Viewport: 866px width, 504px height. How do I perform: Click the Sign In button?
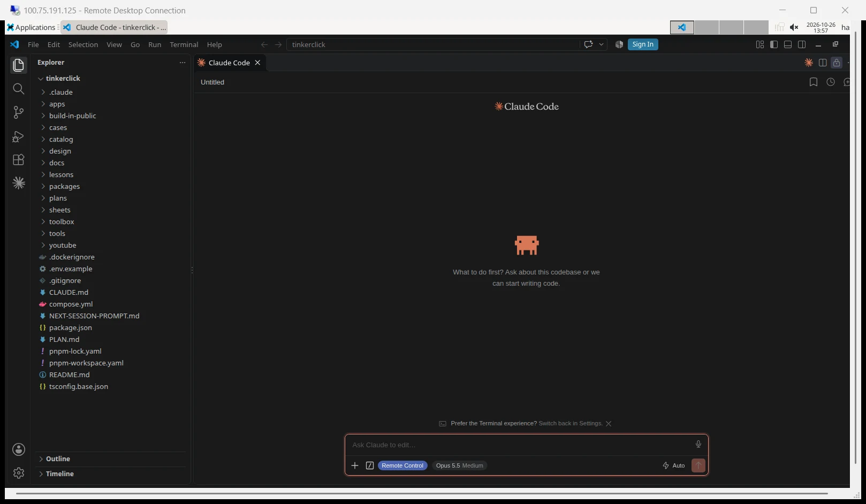click(643, 44)
